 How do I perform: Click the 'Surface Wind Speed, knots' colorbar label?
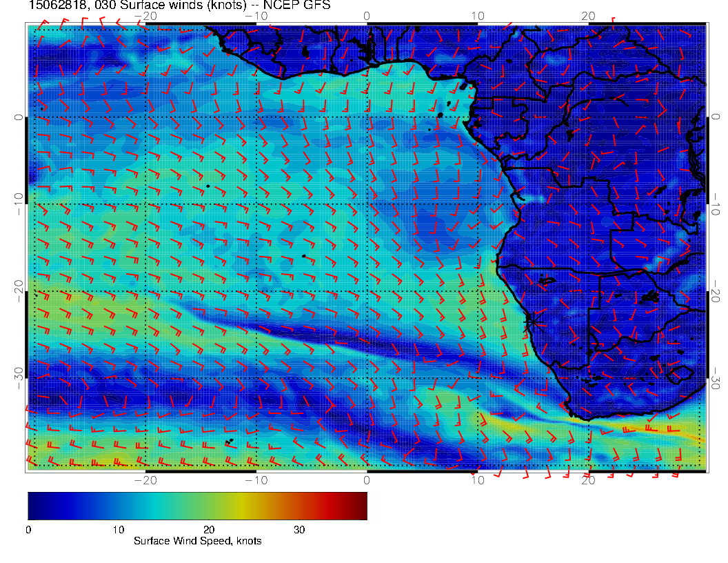click(x=197, y=542)
